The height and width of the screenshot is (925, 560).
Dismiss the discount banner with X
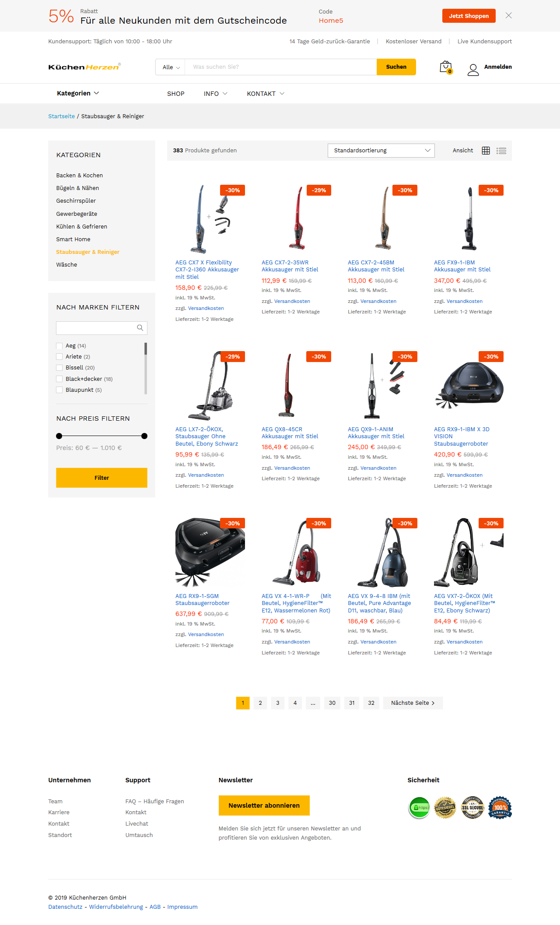click(x=508, y=15)
